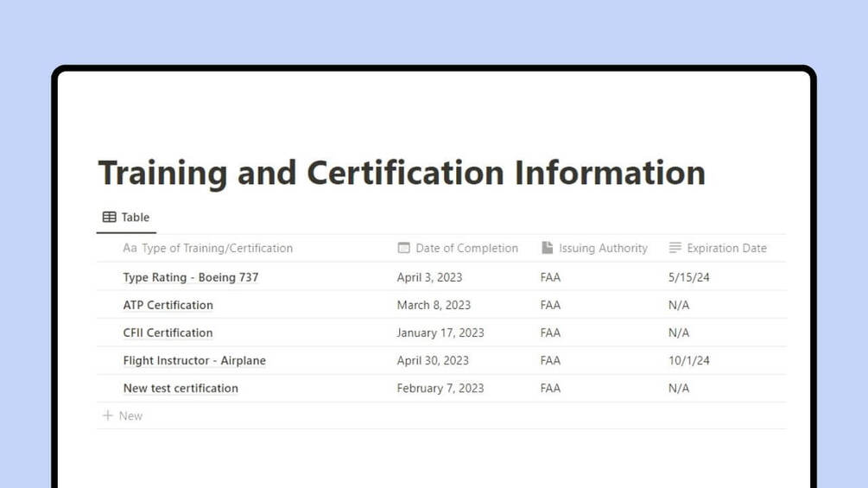
Task: Click the plus icon to add row
Action: tap(107, 415)
